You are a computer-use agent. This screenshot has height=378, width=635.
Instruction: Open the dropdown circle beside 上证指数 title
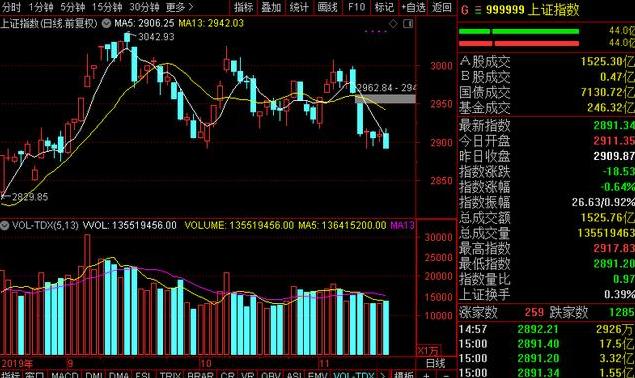pyautogui.click(x=106, y=23)
